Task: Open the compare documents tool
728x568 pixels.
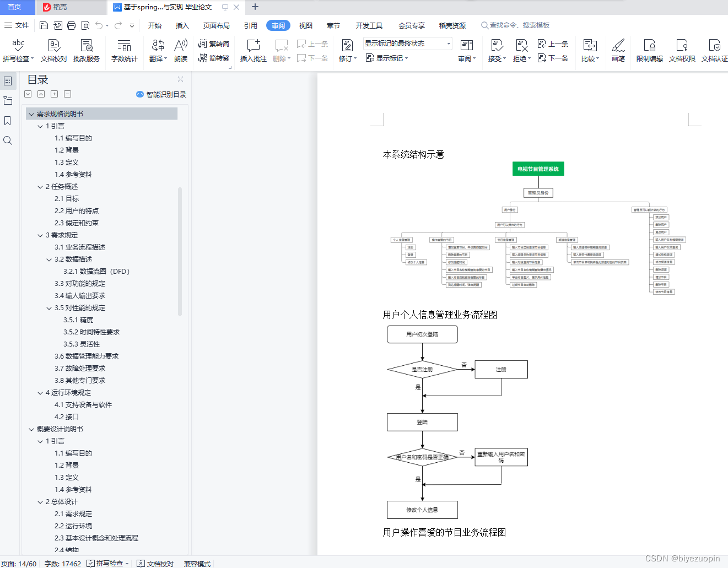Action: [590, 50]
